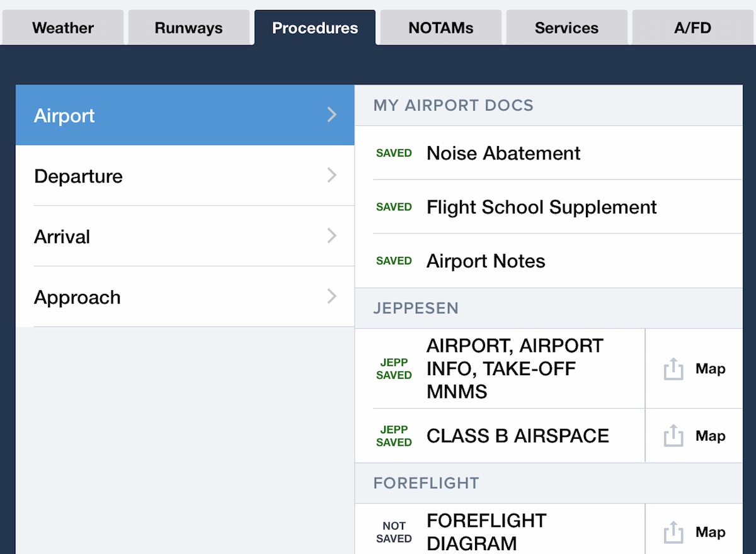Expand the Approach category chevron
756x554 pixels.
(332, 297)
